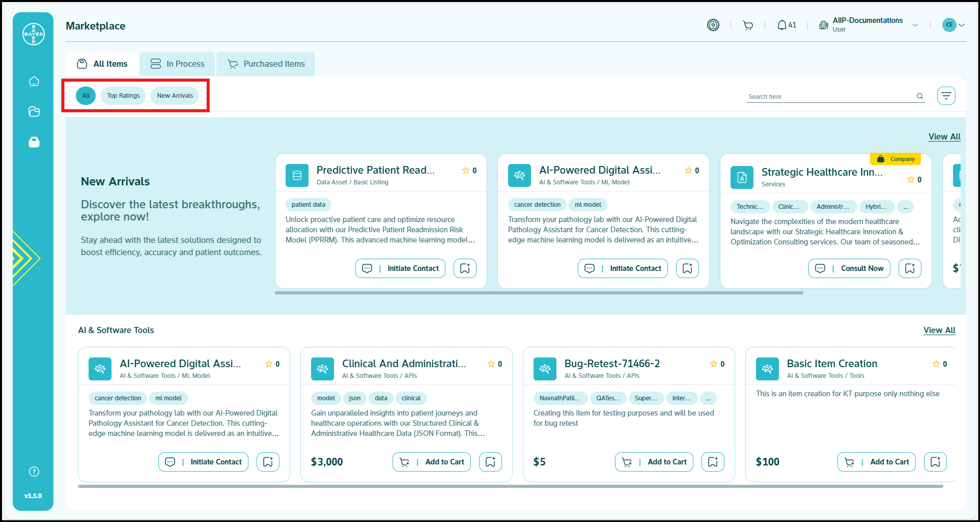Select the New Arrivals filter chip
Image resolution: width=980 pixels, height=522 pixels.
pos(175,96)
